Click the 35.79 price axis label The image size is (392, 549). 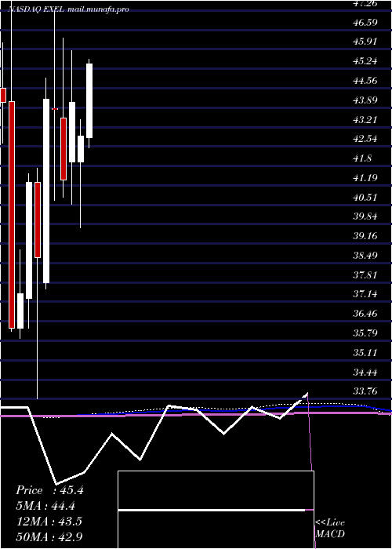click(x=365, y=333)
